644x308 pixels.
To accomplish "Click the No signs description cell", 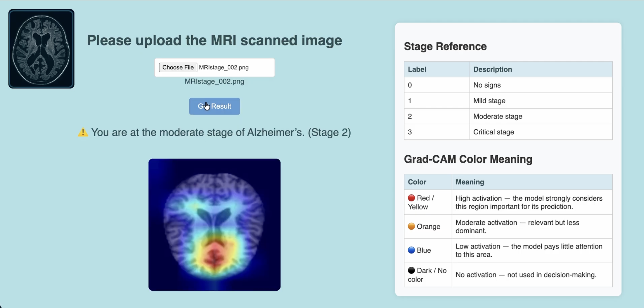I will click(x=487, y=85).
